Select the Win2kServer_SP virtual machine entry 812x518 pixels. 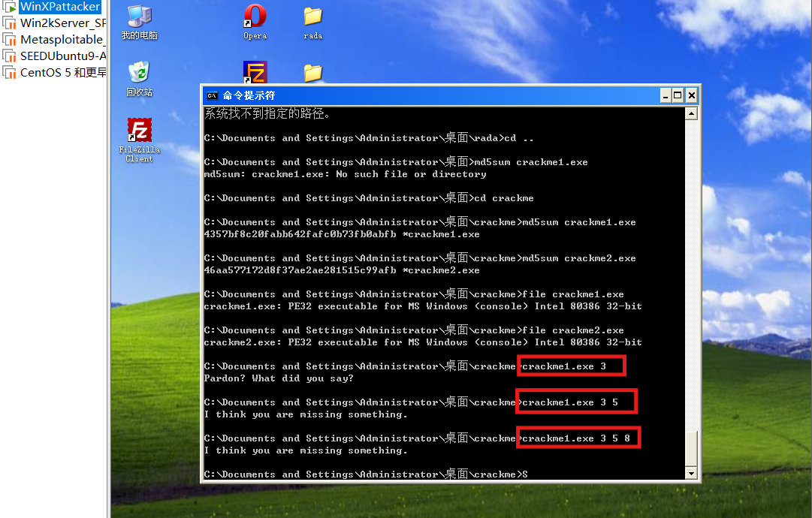62,23
